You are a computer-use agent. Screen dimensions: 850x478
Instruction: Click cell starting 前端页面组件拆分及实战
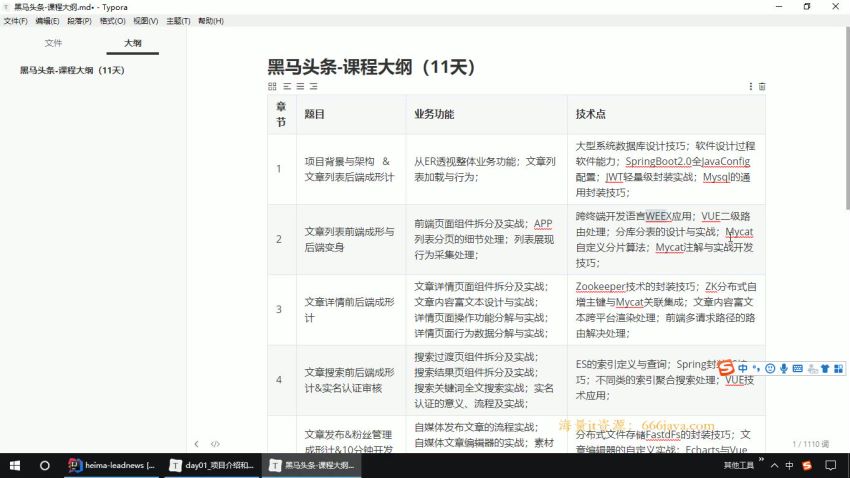click(x=486, y=240)
